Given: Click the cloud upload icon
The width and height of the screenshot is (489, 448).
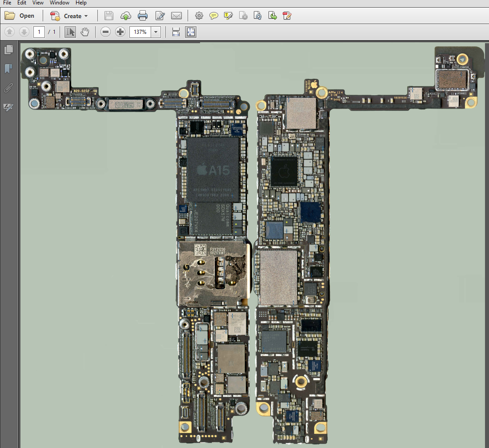Looking at the screenshot, I should pos(126,16).
